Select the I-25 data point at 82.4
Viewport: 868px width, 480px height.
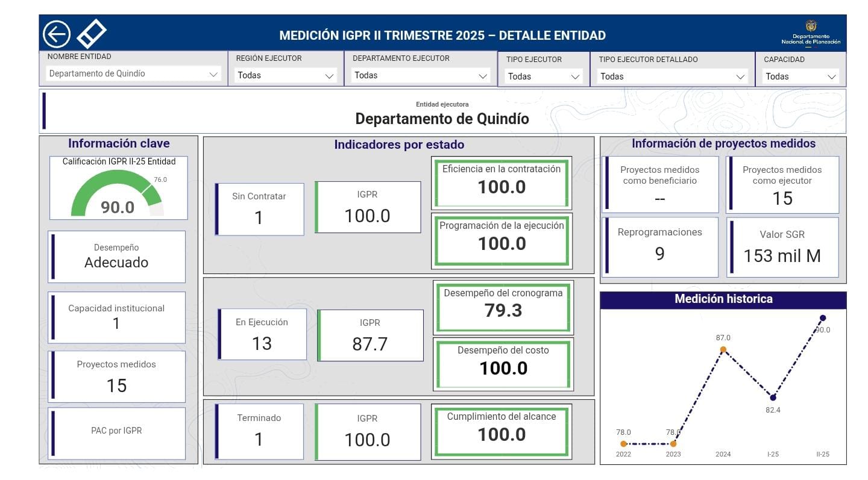(x=773, y=397)
